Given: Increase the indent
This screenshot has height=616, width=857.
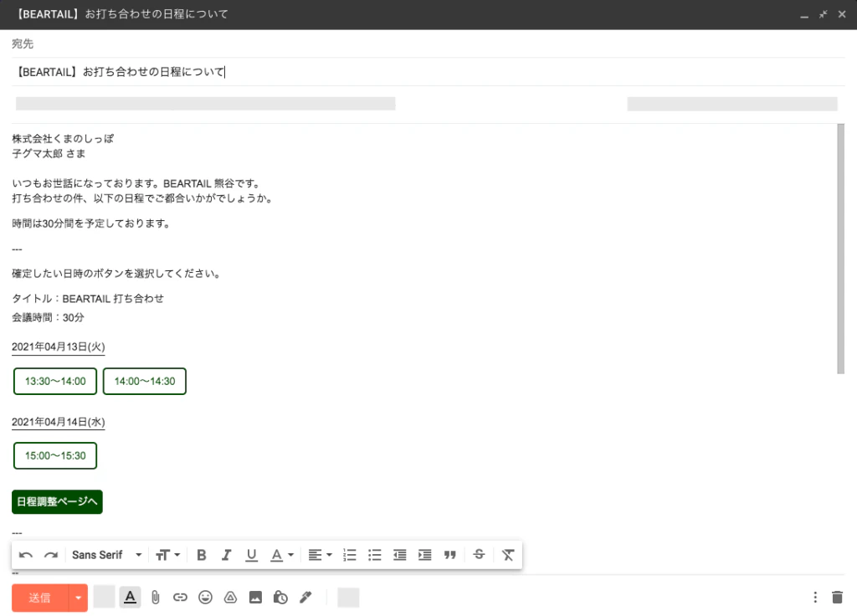Looking at the screenshot, I should (x=424, y=556).
